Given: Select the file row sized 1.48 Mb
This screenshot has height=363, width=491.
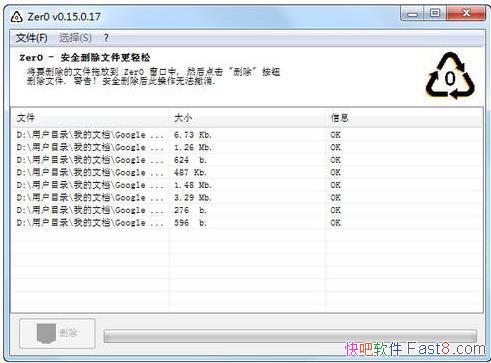Looking at the screenshot, I should [247, 185].
